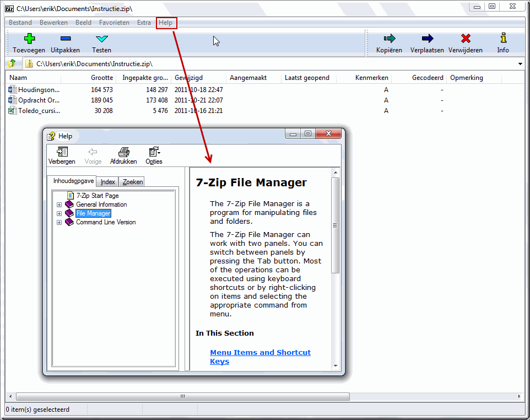The width and height of the screenshot is (530, 420).
Task: Click the help content vertical scrollbar thumb
Action: coord(336,225)
